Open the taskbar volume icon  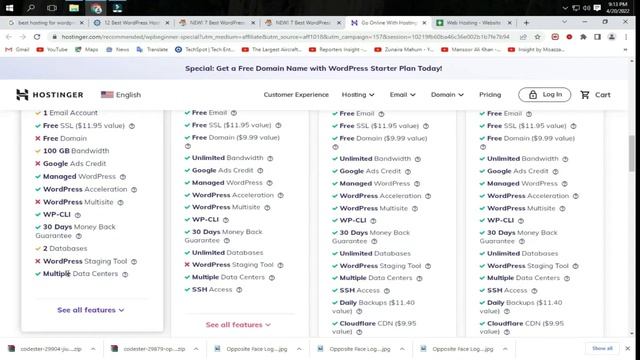click(x=587, y=8)
